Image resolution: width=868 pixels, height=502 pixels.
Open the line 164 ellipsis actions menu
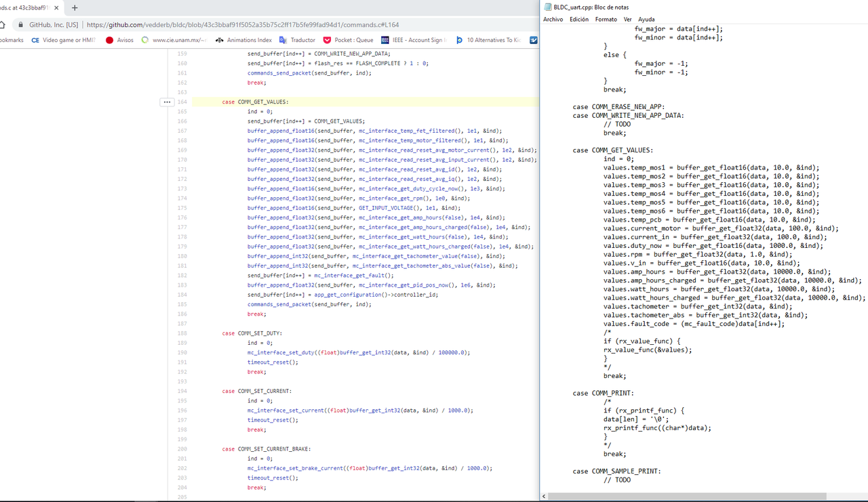click(x=167, y=102)
